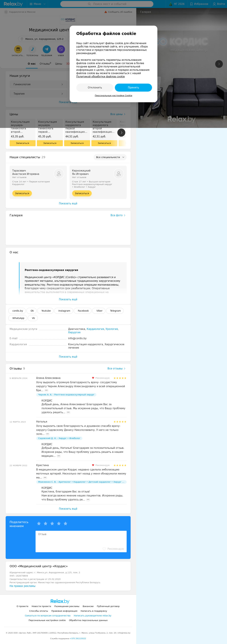Go back to Кардиология в Минске
227x644 pixels.
coord(6,12)
